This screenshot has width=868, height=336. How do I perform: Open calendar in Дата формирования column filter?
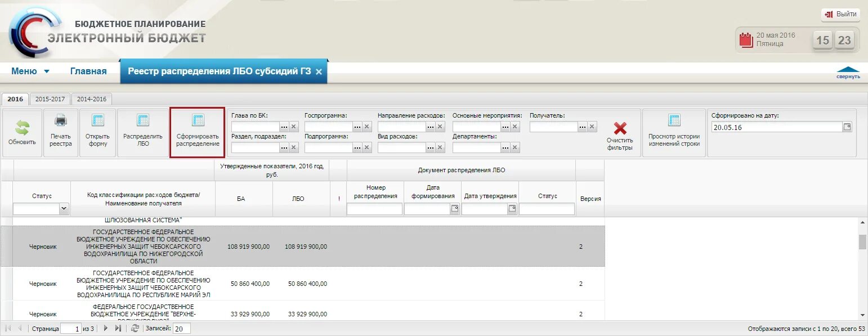pos(455,209)
